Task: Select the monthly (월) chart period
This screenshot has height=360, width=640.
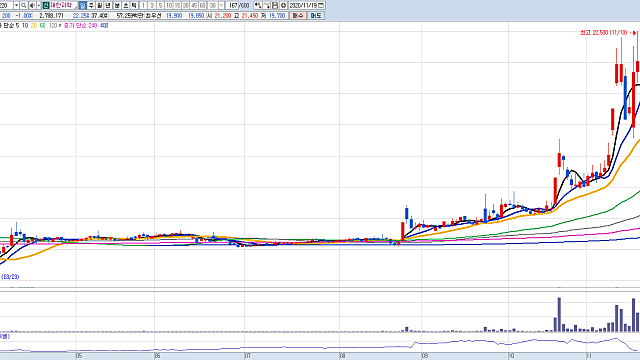Action: (x=99, y=5)
